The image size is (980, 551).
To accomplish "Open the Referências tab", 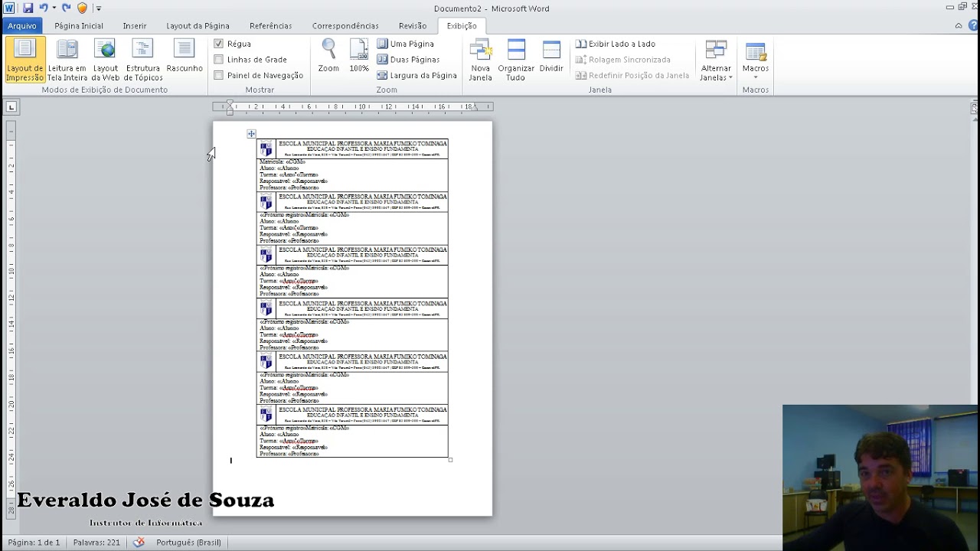I will tap(270, 26).
